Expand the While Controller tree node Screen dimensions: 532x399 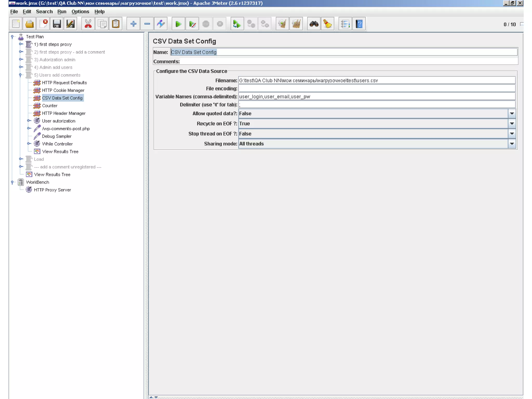[29, 144]
